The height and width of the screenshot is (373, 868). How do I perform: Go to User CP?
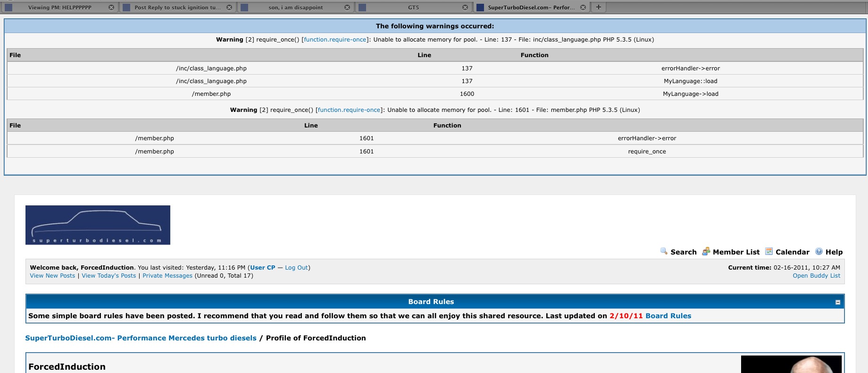click(x=263, y=268)
